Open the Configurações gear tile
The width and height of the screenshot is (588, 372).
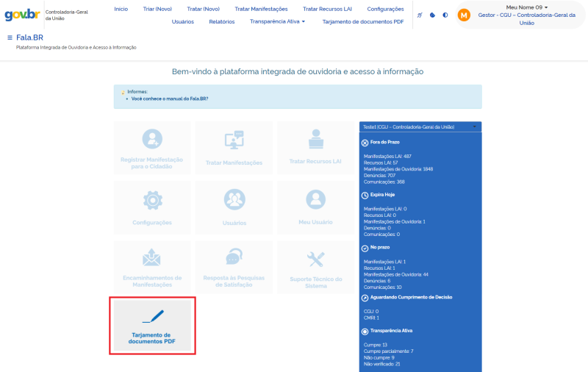152,207
